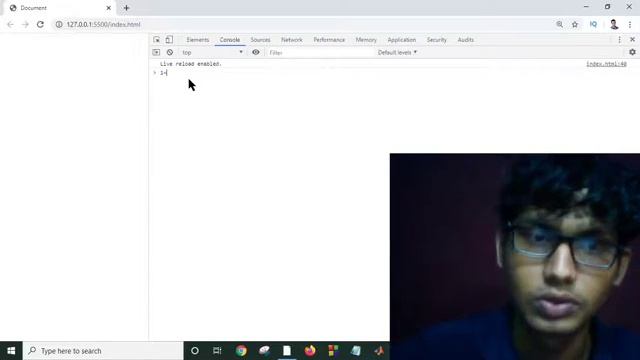Open the Audits tab

[466, 40]
